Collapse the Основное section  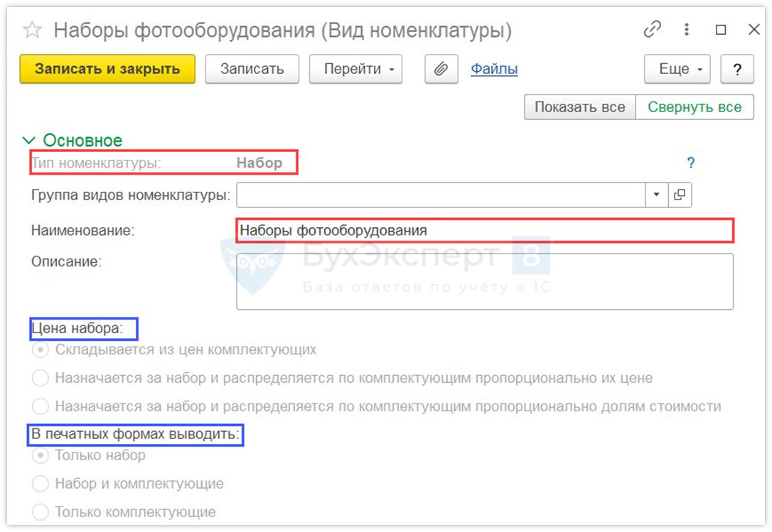pyautogui.click(x=29, y=141)
